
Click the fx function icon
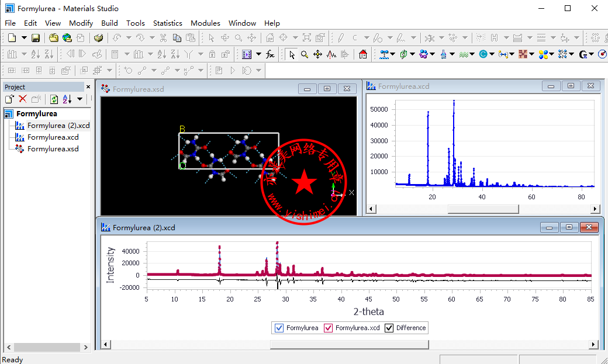point(270,55)
